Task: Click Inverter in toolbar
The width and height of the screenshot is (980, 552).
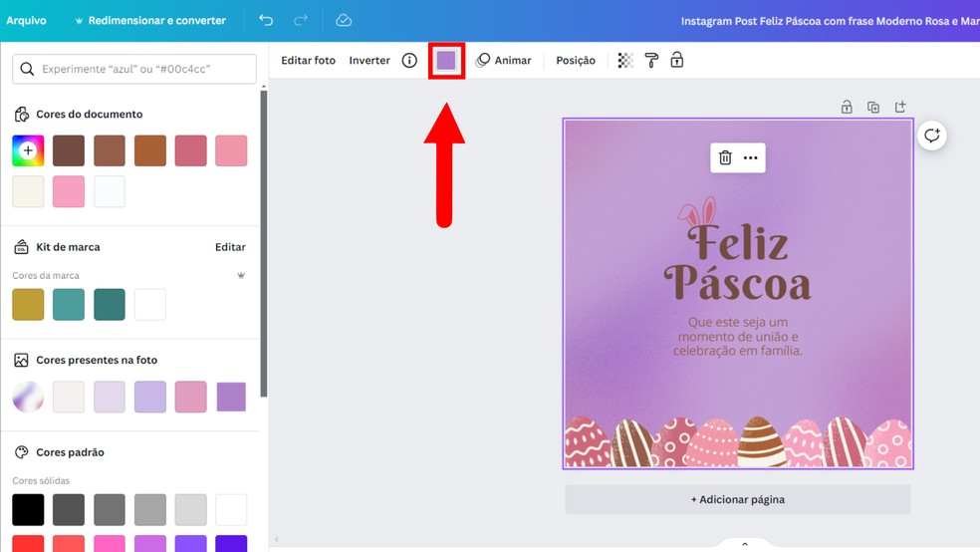Action: (x=369, y=60)
